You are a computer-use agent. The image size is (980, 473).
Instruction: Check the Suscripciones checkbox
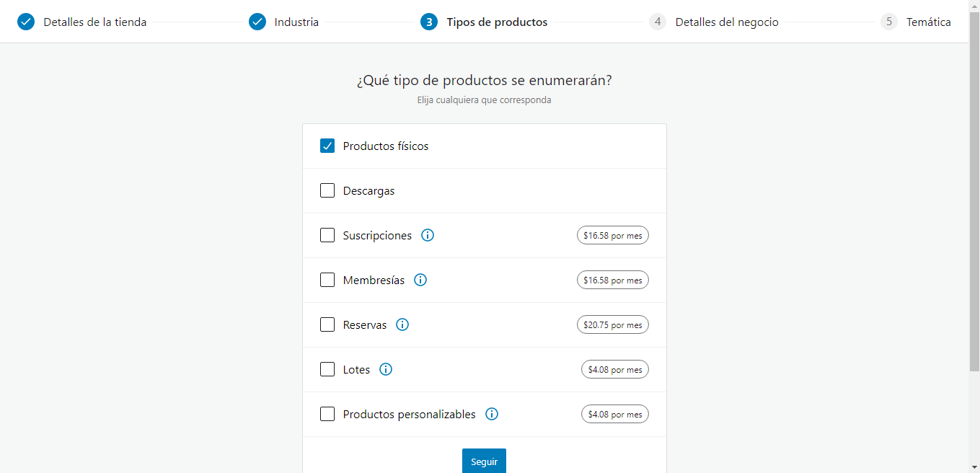click(327, 235)
